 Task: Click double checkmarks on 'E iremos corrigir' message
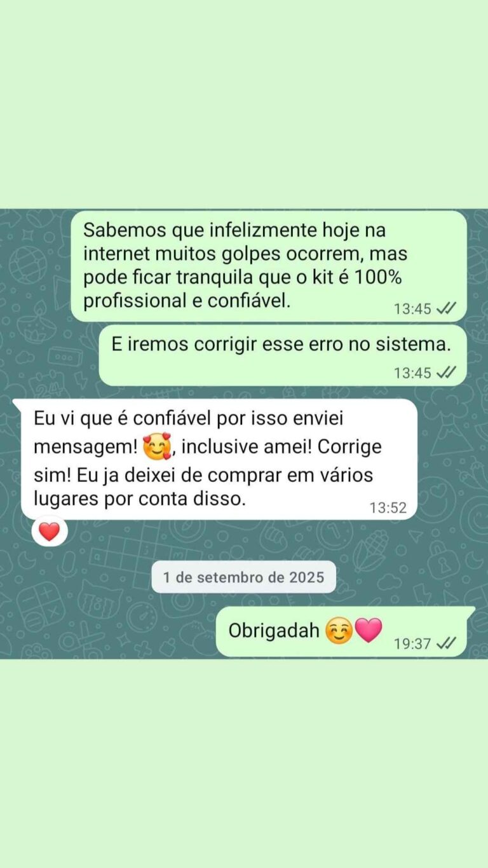coord(447,373)
